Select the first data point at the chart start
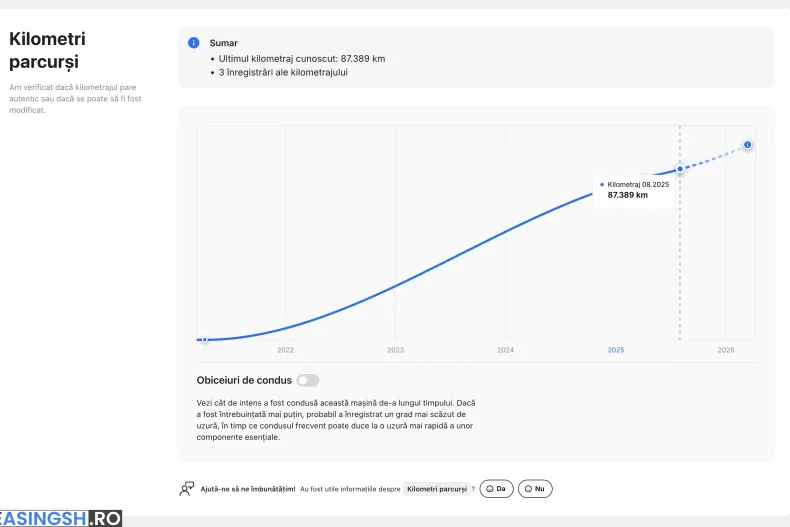 pyautogui.click(x=204, y=340)
